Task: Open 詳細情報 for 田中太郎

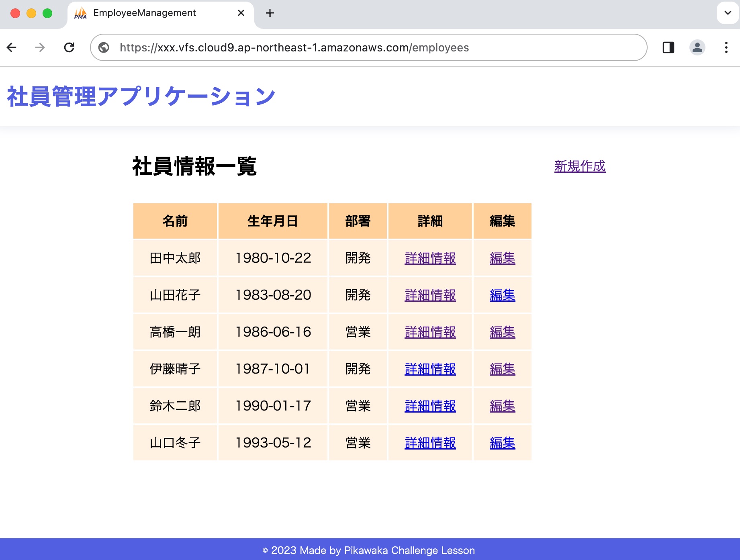Action: tap(430, 258)
